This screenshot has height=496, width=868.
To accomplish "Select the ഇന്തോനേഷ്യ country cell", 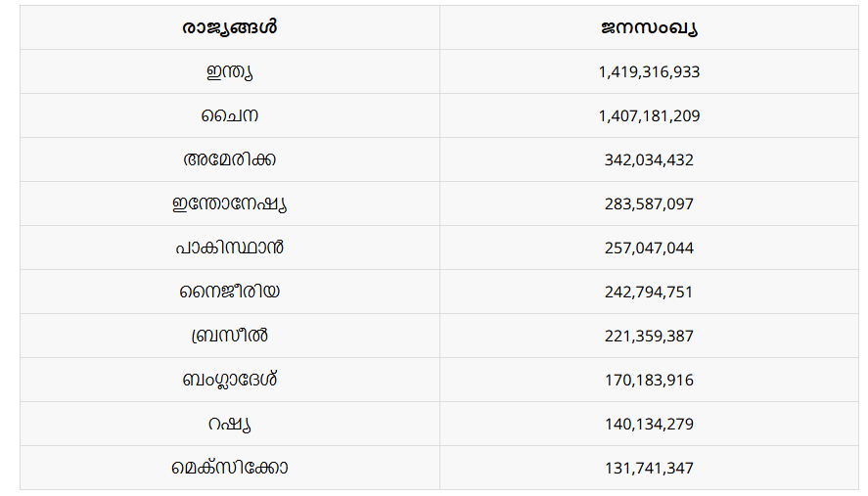I will coord(230,203).
